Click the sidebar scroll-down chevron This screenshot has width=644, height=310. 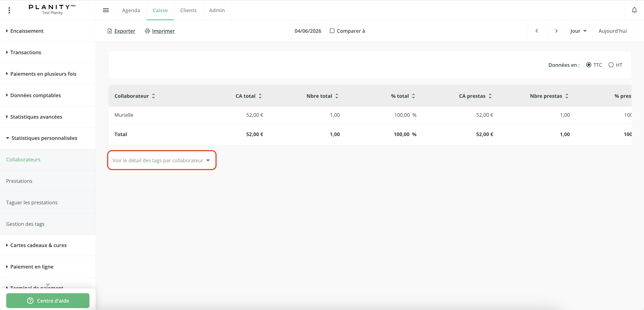(x=48, y=284)
